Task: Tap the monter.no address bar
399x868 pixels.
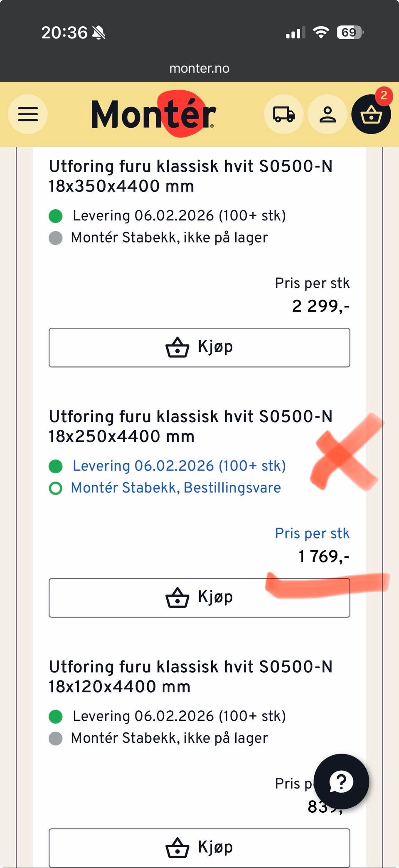Action: click(x=199, y=68)
